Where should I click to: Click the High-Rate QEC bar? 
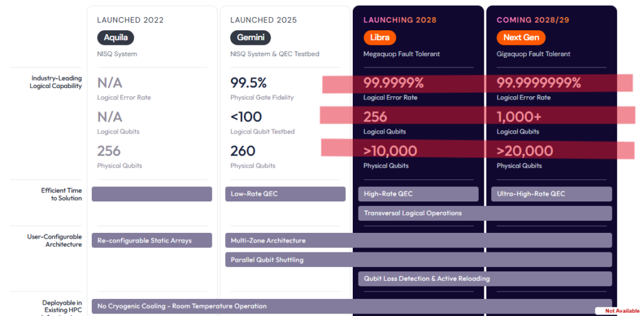tap(418, 194)
